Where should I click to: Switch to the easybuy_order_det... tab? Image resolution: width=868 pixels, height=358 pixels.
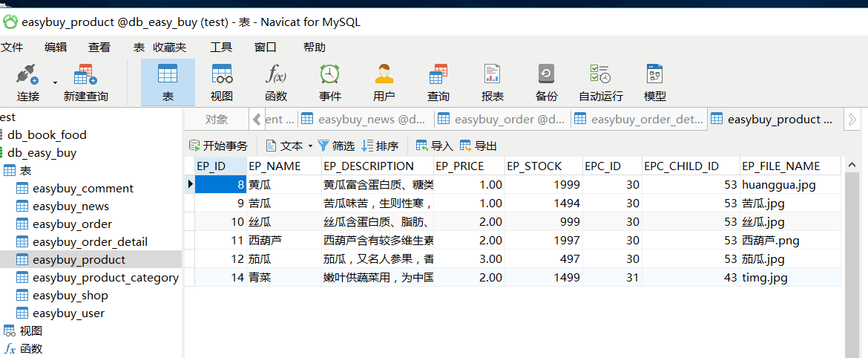(640, 119)
